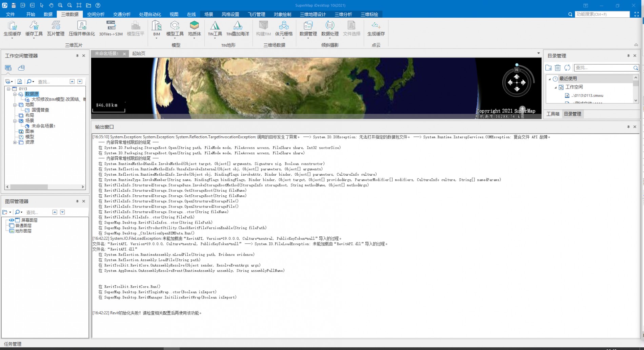Click the 生成缓存 tool in 三维瓦片 group
Image resolution: width=644 pixels, height=350 pixels.
coord(12,29)
